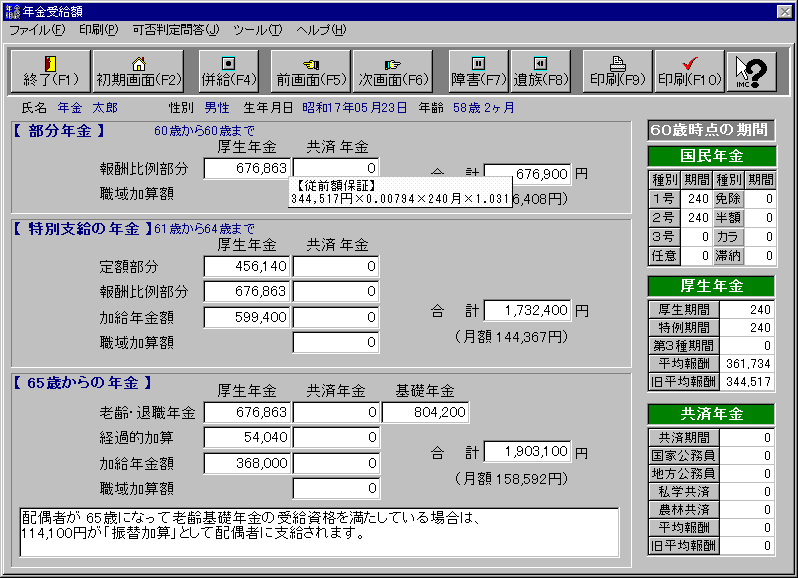Image resolution: width=798 pixels, height=578 pixels.
Task: Click the 印刷(F10) checkmark print button
Action: click(690, 71)
